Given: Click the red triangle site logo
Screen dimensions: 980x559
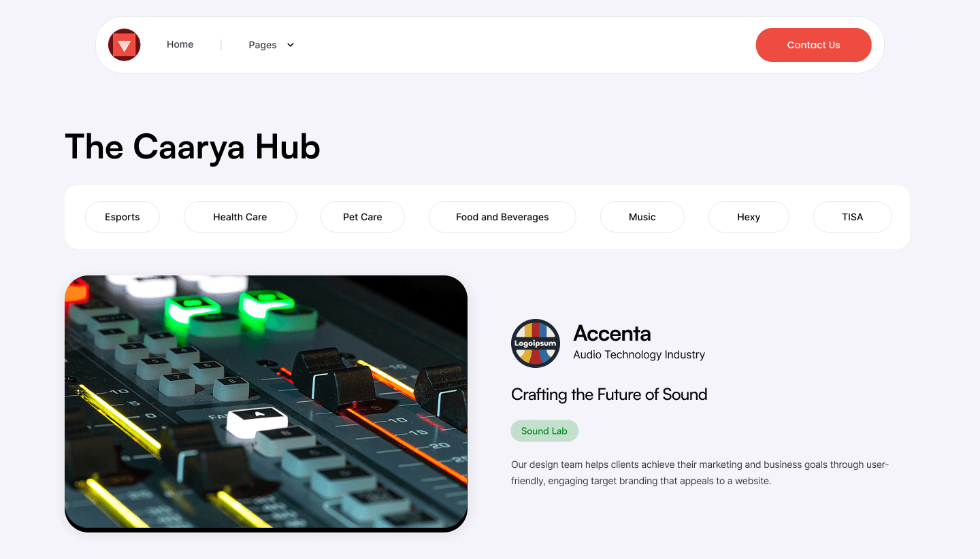Looking at the screenshot, I should [x=125, y=45].
